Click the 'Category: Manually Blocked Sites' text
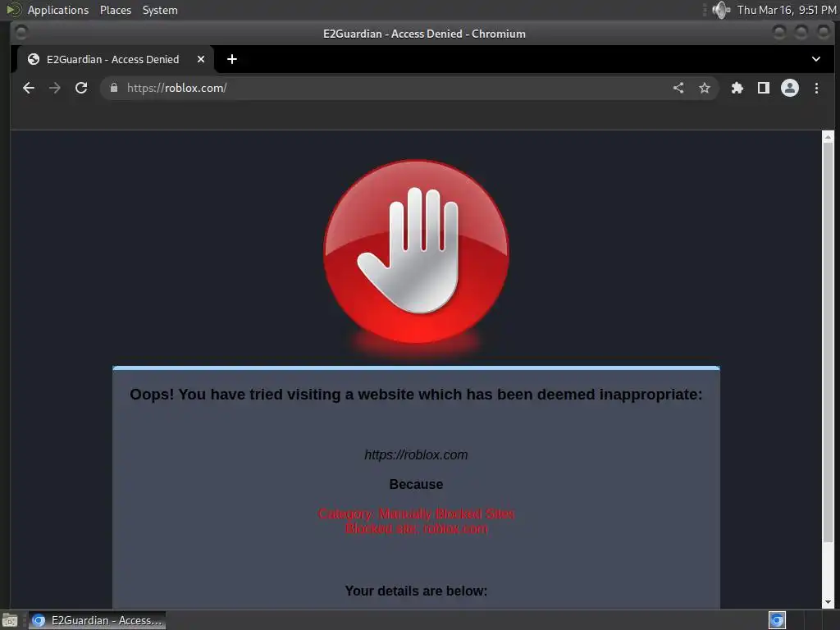Viewport: 840px width, 630px height. (x=416, y=514)
